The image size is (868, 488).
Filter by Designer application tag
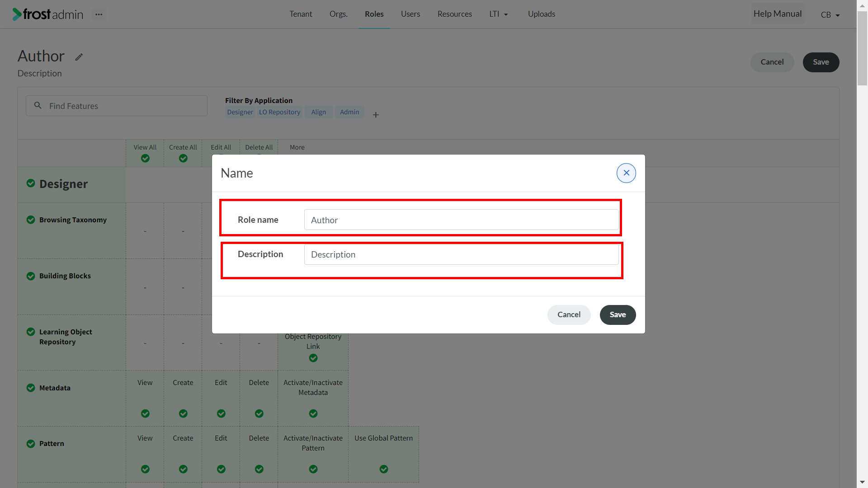click(x=240, y=112)
